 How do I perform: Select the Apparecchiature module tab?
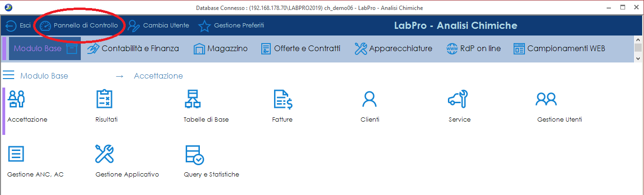pyautogui.click(x=393, y=48)
